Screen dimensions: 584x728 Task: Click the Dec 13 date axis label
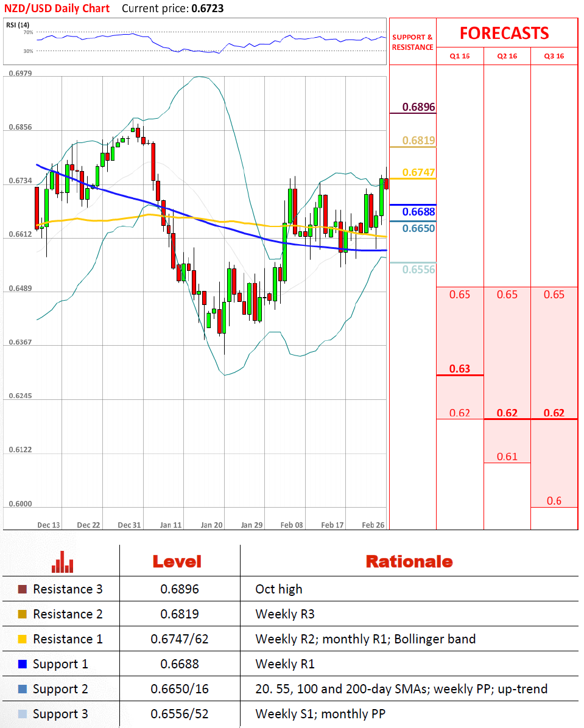click(x=48, y=525)
